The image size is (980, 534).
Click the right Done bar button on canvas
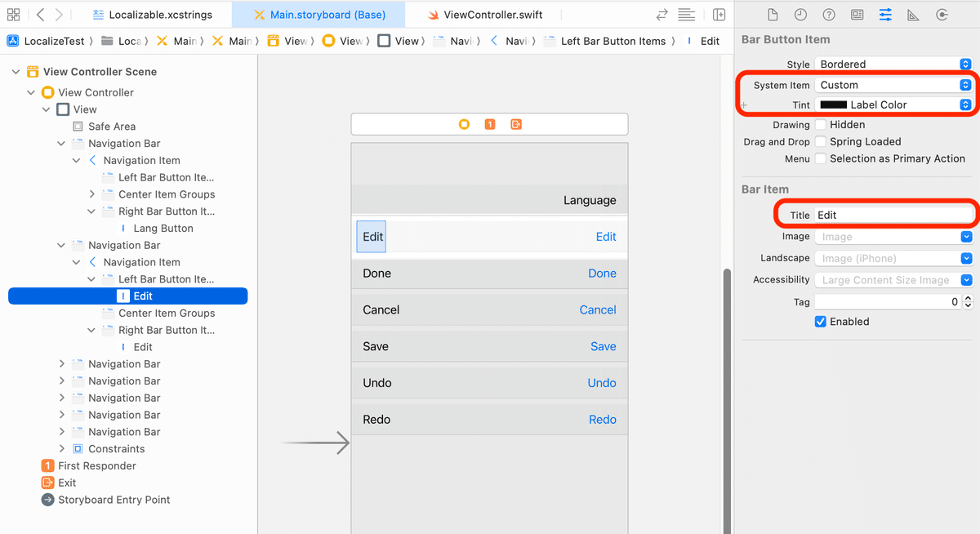(603, 274)
